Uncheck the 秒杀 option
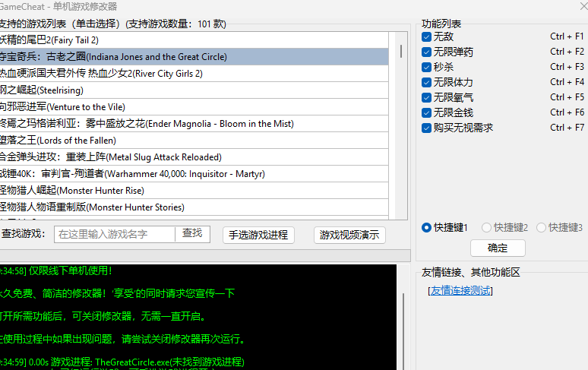The width and height of the screenshot is (588, 370). pos(426,67)
